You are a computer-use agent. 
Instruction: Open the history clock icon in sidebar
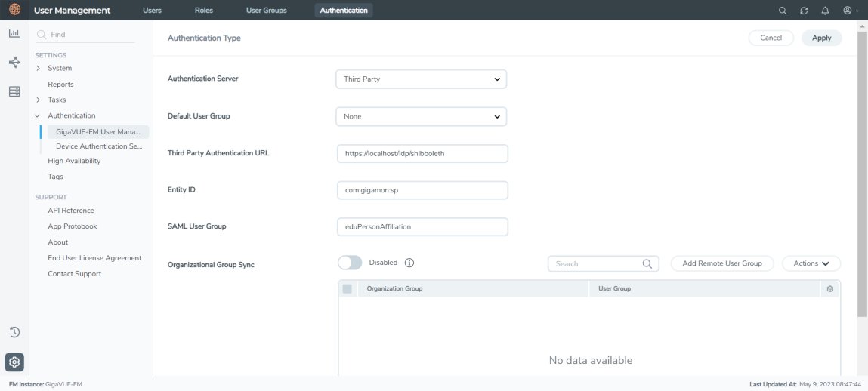point(14,332)
